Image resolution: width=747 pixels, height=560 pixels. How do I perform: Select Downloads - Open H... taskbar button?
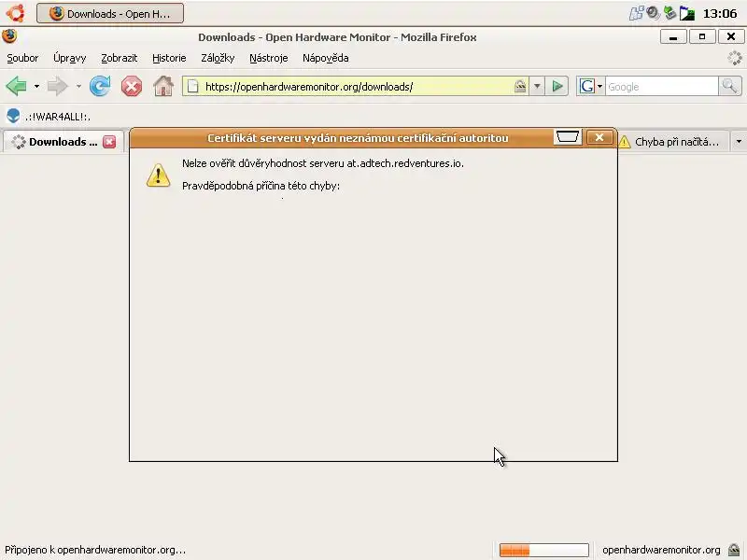coord(110,13)
